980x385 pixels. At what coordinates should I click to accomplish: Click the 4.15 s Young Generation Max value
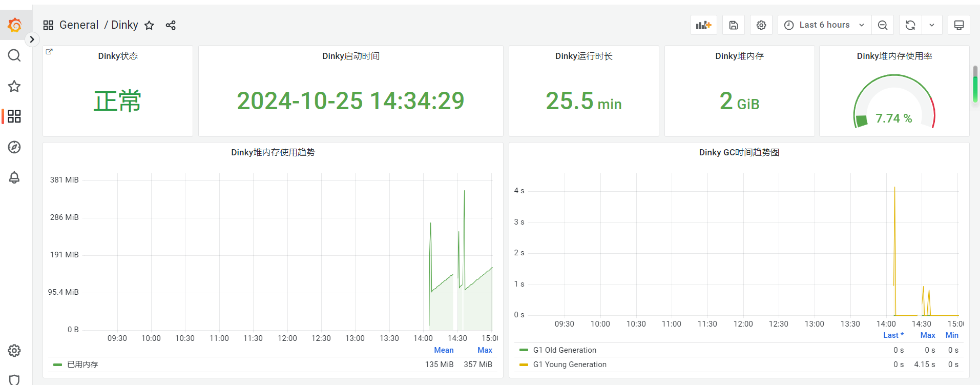point(925,364)
